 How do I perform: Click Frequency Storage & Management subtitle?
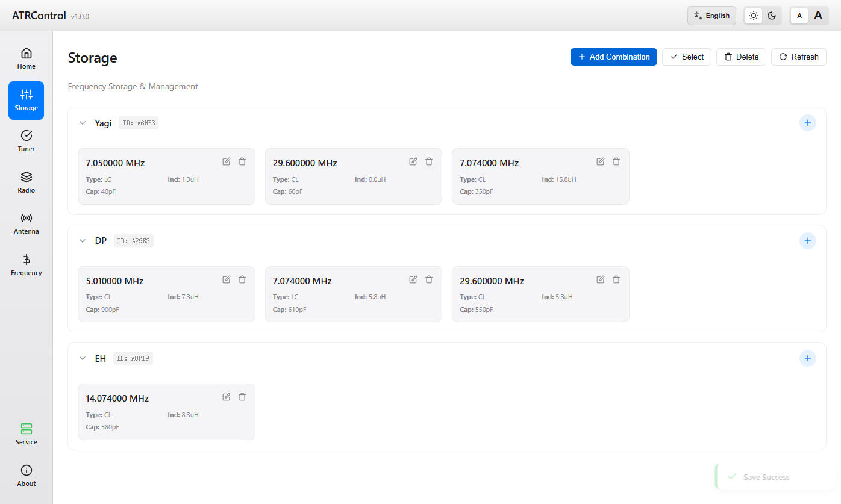[133, 86]
